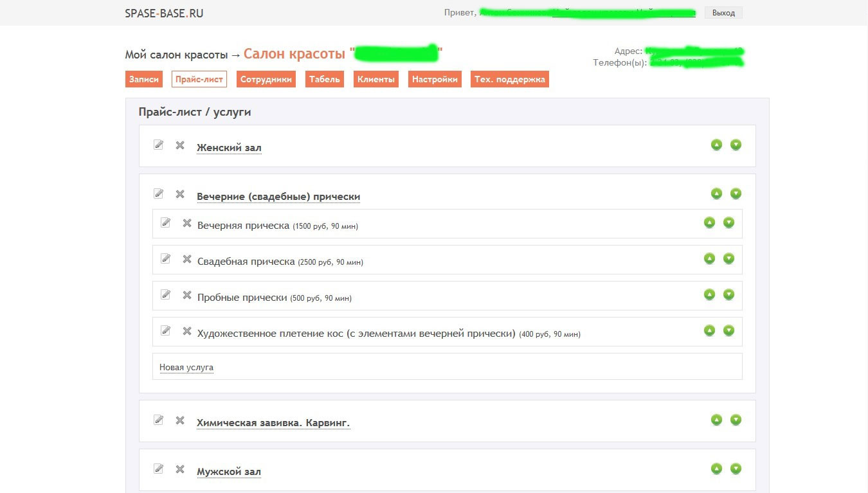Move Пробные прически service down
The height and width of the screenshot is (493, 868).
point(729,294)
